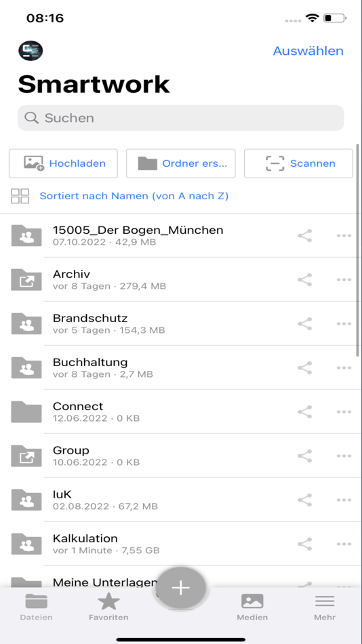This screenshot has width=362, height=644.
Task: Open the Buchhaltung folder name
Action: coord(90,362)
